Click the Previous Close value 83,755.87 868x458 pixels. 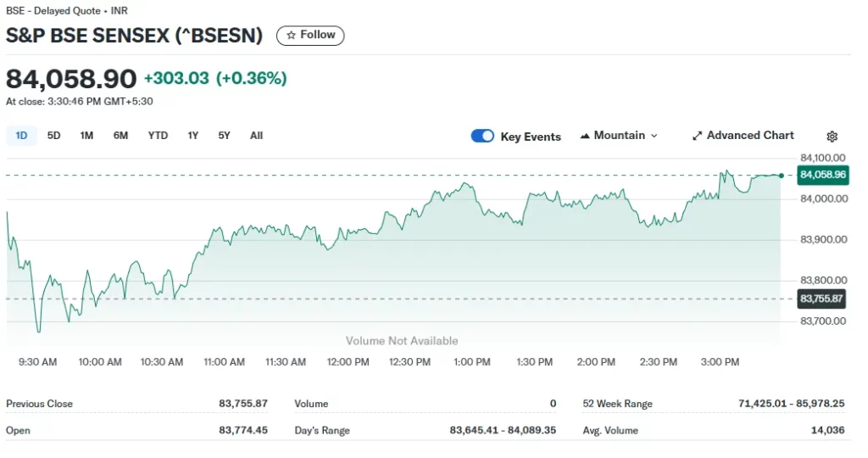[243, 403]
